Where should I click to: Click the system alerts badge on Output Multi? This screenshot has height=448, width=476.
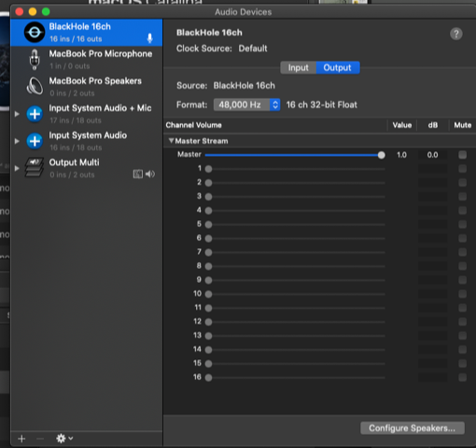click(x=138, y=174)
